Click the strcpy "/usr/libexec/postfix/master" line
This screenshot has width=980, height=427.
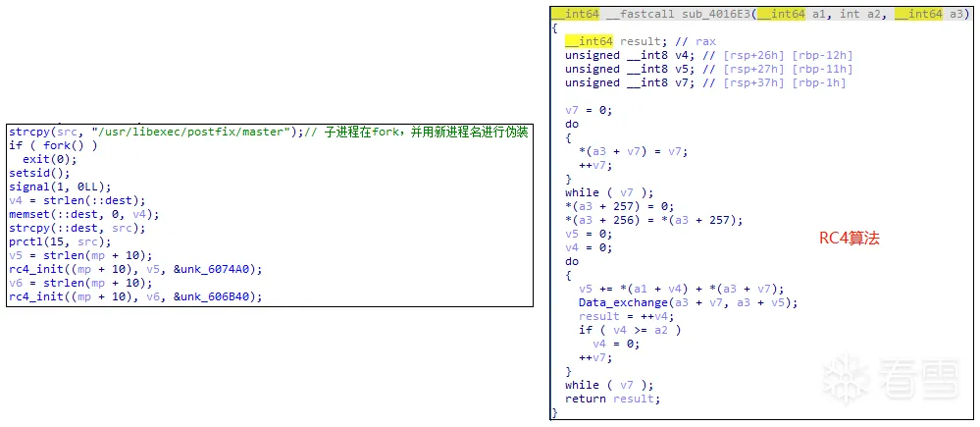270,132
